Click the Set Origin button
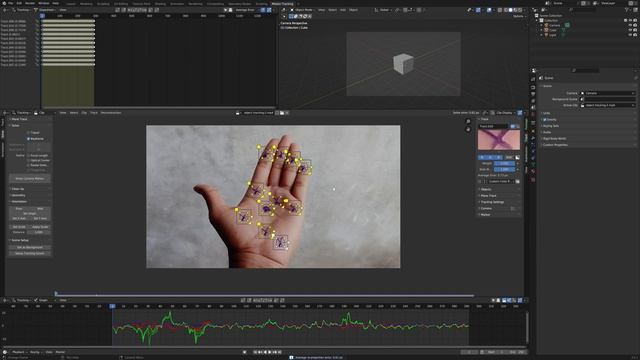Viewport: 640px width, 360px height. click(30, 213)
